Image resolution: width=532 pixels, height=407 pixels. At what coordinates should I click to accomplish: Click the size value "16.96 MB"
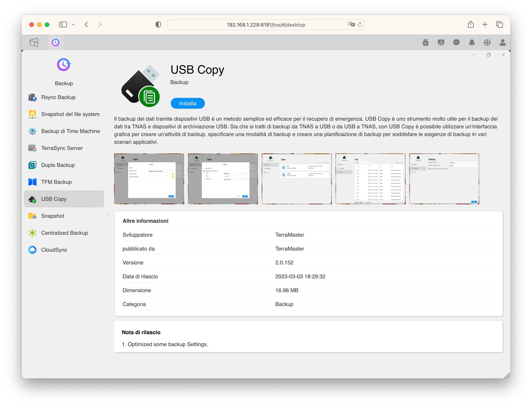[287, 290]
